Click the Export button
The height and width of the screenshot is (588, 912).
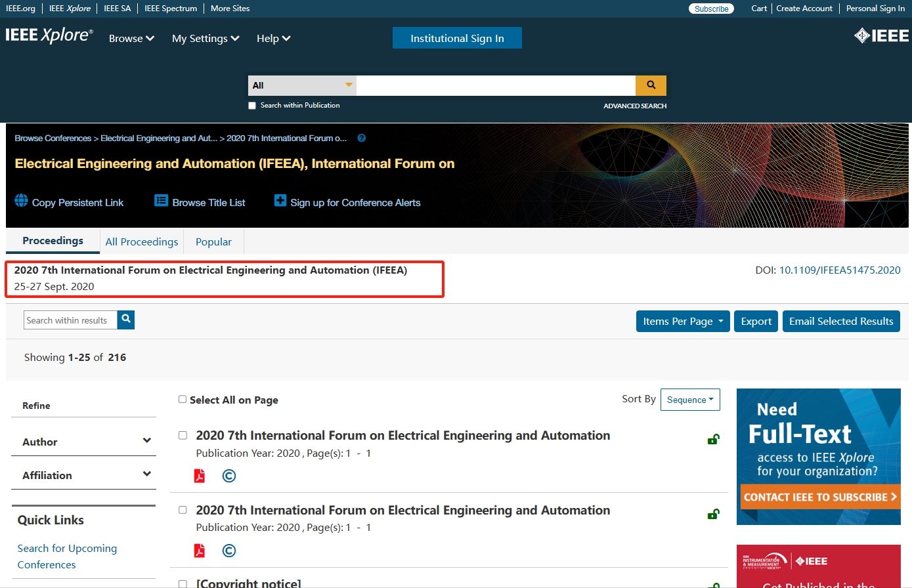(756, 321)
